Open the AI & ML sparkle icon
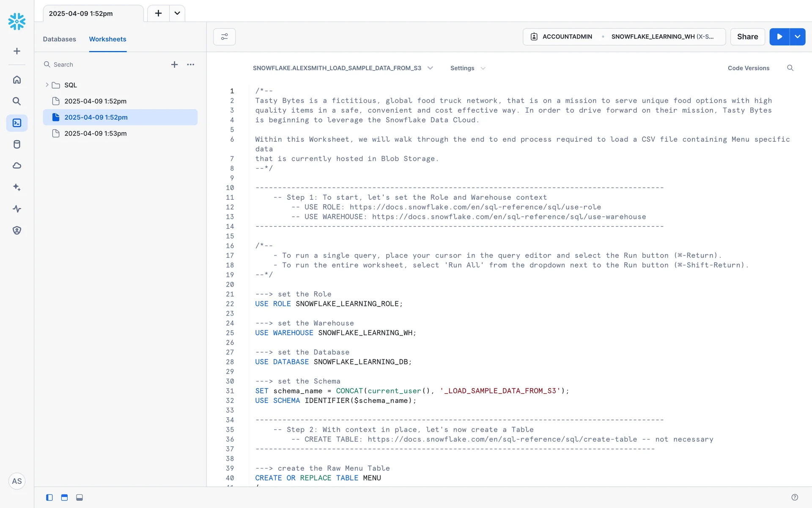The image size is (812, 508). tap(17, 187)
